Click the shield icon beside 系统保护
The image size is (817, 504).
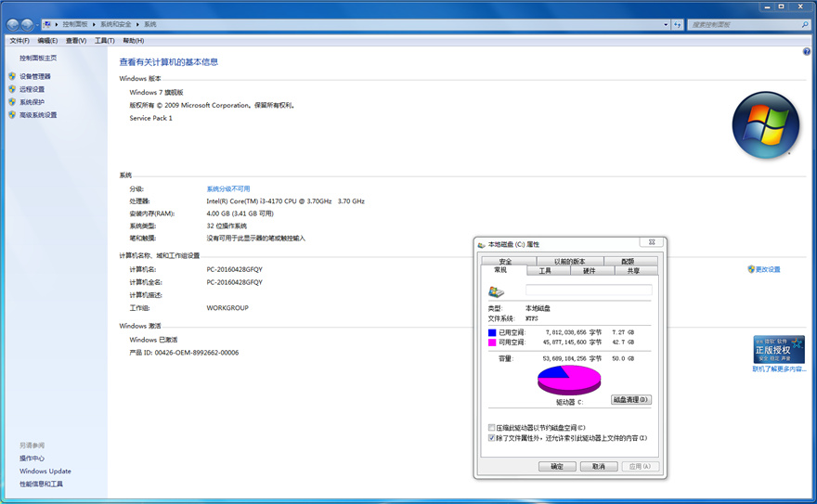(12, 101)
